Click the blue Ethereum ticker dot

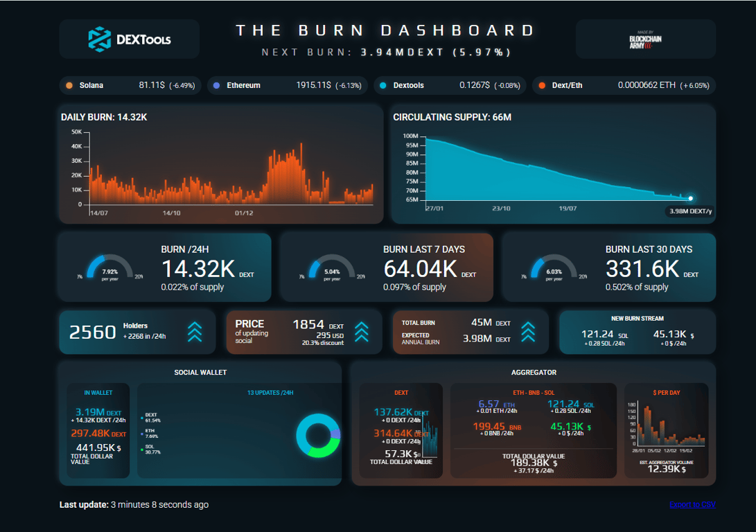(216, 85)
